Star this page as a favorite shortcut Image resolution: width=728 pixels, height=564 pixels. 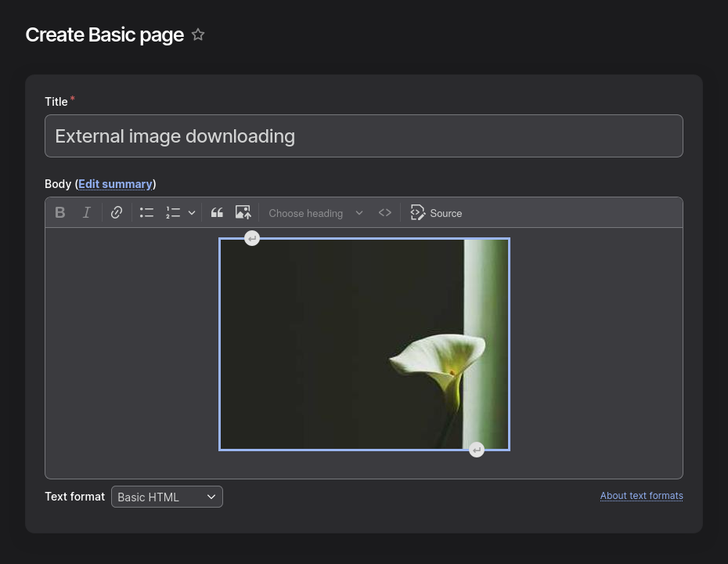tap(198, 34)
